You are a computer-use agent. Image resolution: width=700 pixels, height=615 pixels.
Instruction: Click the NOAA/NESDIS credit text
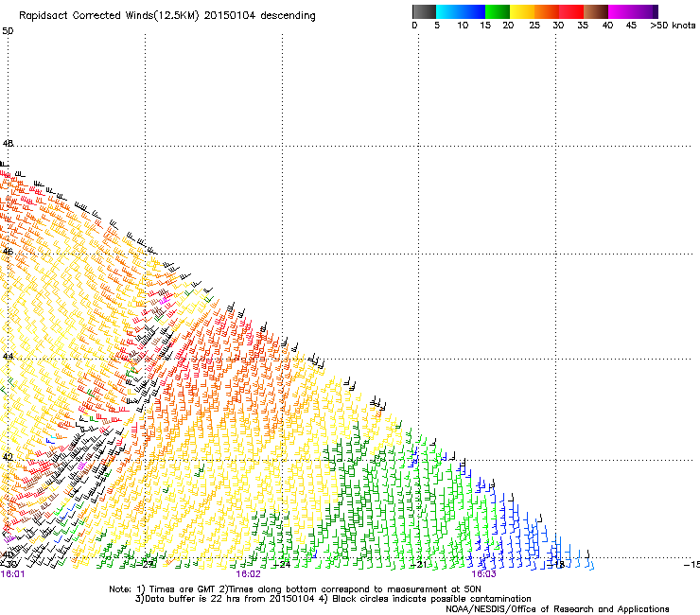click(557, 609)
